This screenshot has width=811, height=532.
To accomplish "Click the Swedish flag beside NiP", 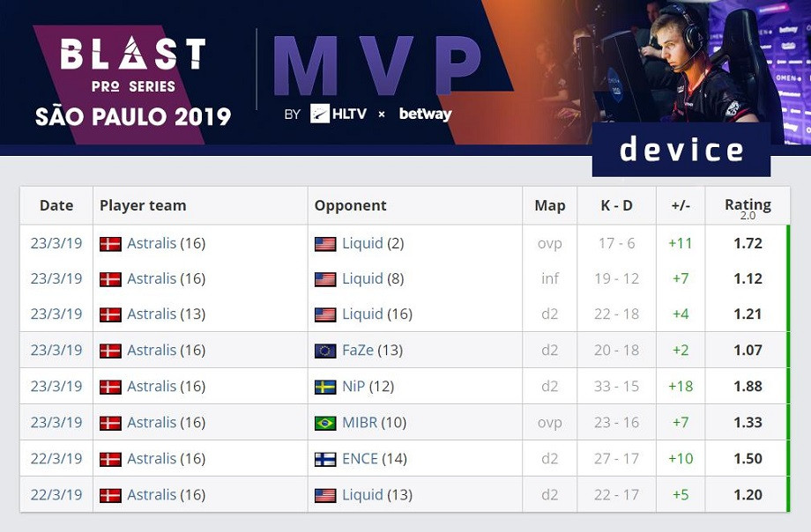I will (325, 388).
